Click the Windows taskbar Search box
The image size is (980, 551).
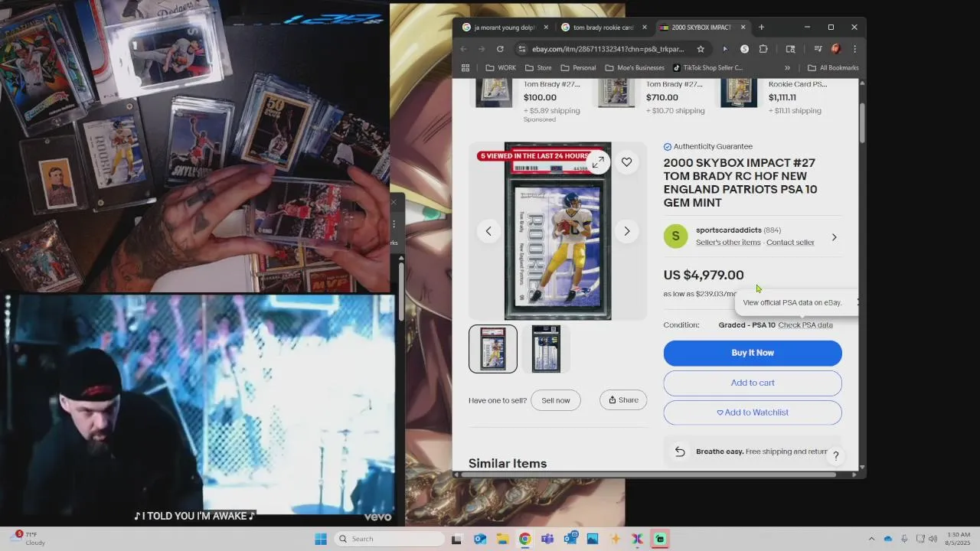[389, 539]
